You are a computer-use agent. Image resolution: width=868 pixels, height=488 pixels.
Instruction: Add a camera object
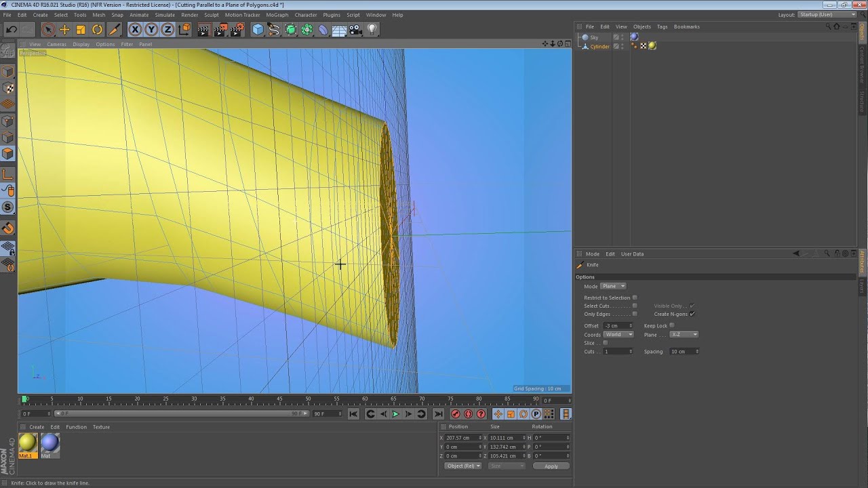click(355, 29)
